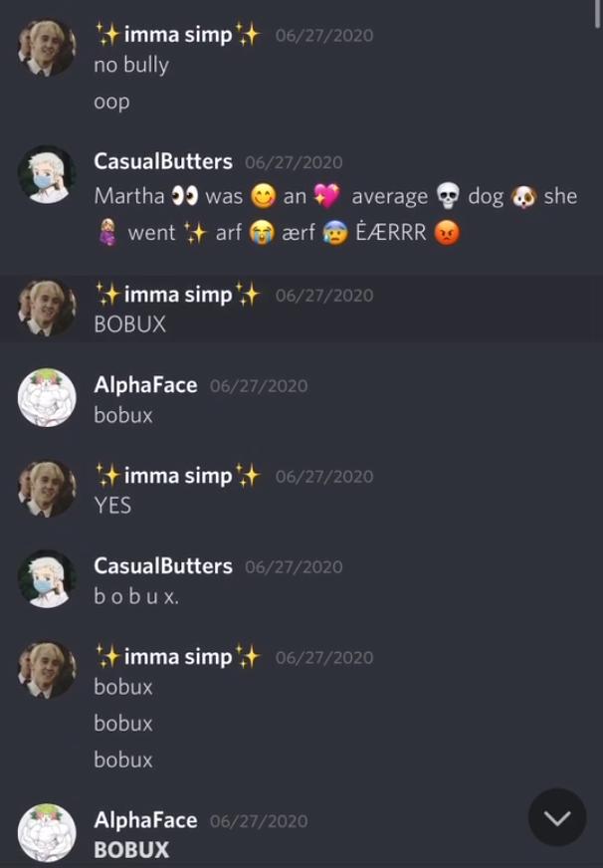This screenshot has height=868, width=603.
Task: Click the crying face emoji after 'arf'
Action: click(262, 233)
